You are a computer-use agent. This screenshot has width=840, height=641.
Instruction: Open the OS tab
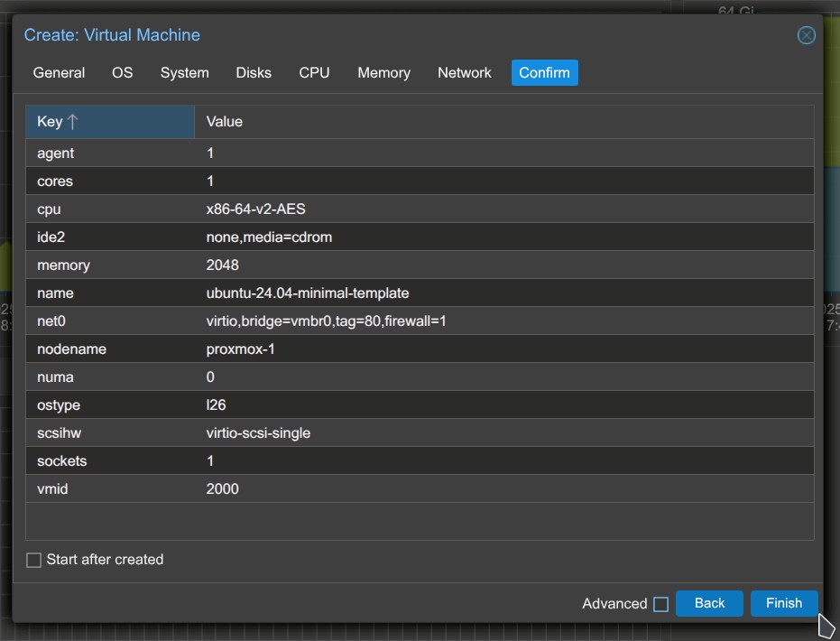122,73
